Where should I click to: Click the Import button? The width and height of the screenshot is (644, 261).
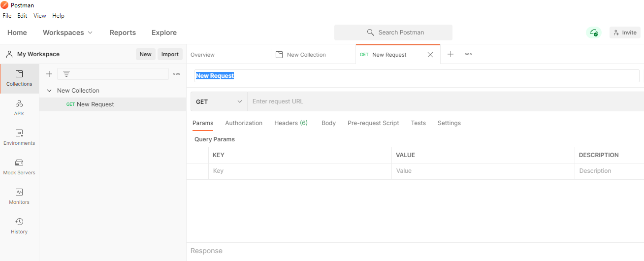pos(170,54)
